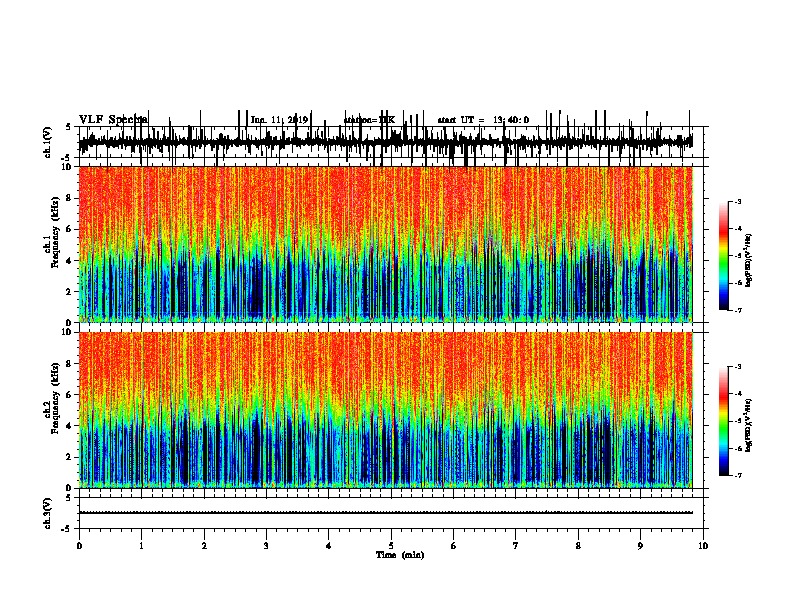792x612 pixels.
Task: Click the "2" tick on the time axis
Action: click(x=204, y=546)
